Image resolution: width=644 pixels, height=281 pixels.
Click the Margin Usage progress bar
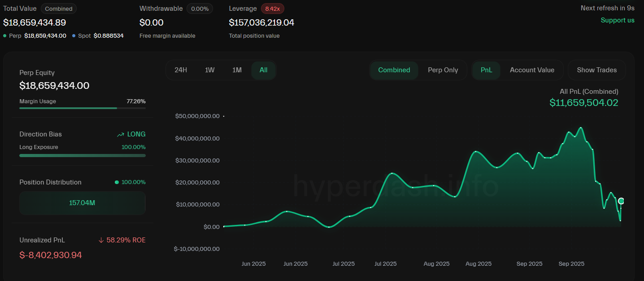[x=82, y=108]
